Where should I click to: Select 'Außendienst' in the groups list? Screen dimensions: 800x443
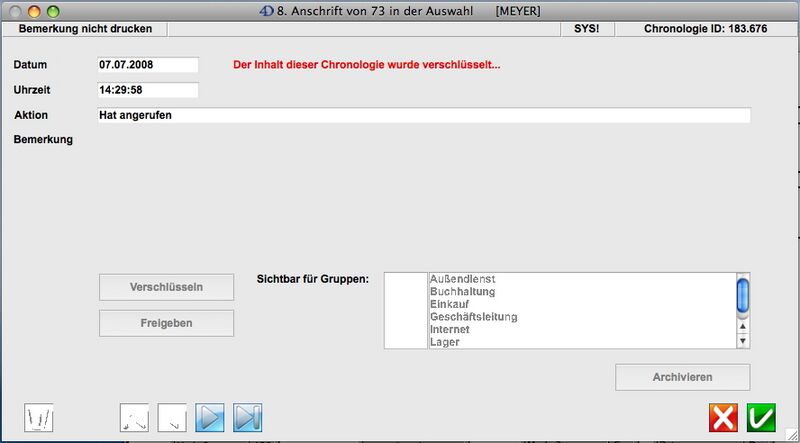click(x=462, y=279)
